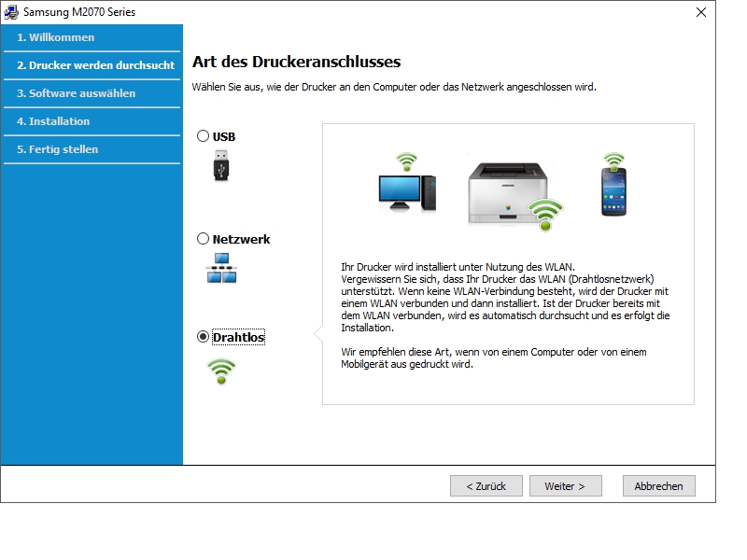Click the Samsung printer illustration
The image size is (747, 560).
pos(508,193)
